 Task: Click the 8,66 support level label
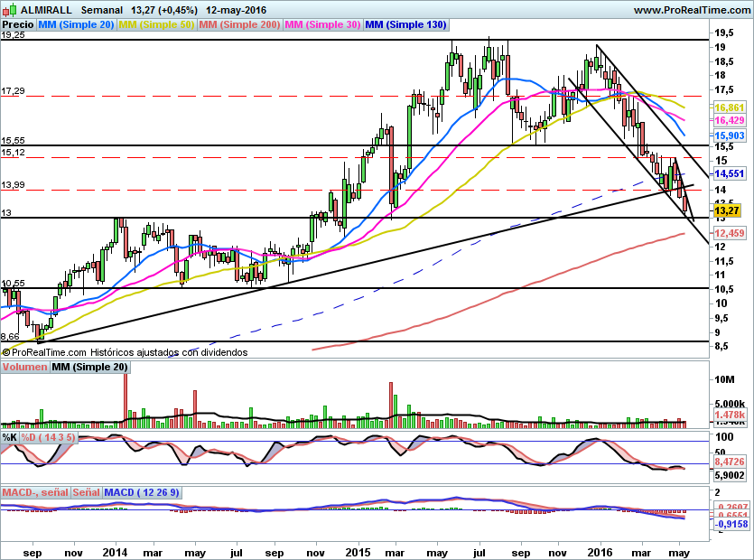10,337
